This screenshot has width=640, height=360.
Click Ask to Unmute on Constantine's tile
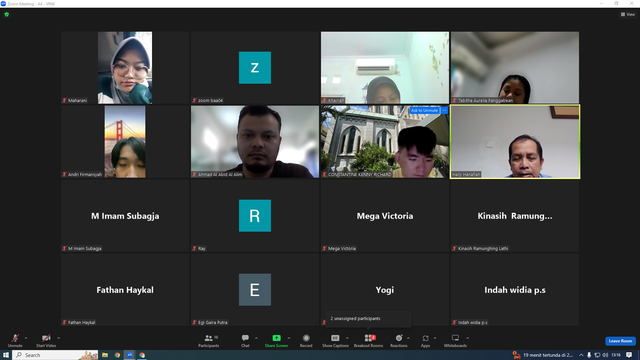424,111
